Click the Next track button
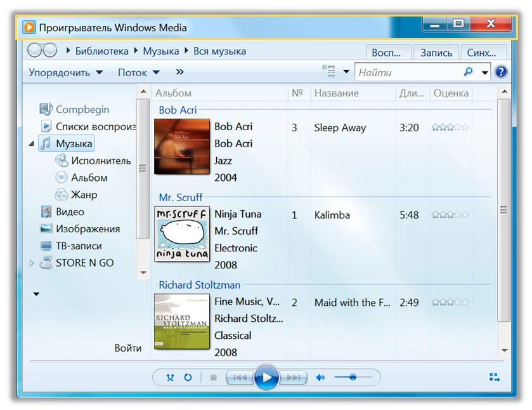Image resolution: width=532 pixels, height=410 pixels. (x=293, y=378)
